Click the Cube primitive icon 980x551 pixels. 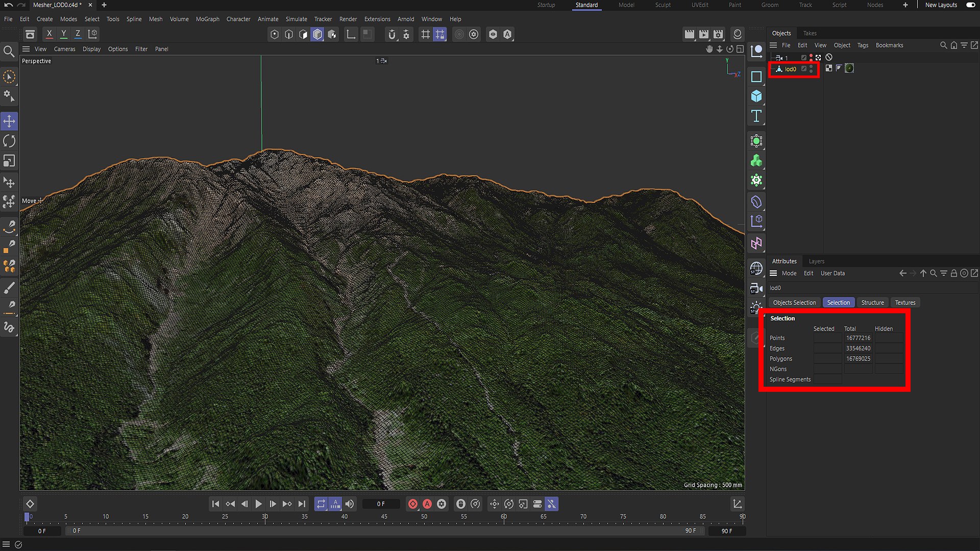pyautogui.click(x=756, y=96)
